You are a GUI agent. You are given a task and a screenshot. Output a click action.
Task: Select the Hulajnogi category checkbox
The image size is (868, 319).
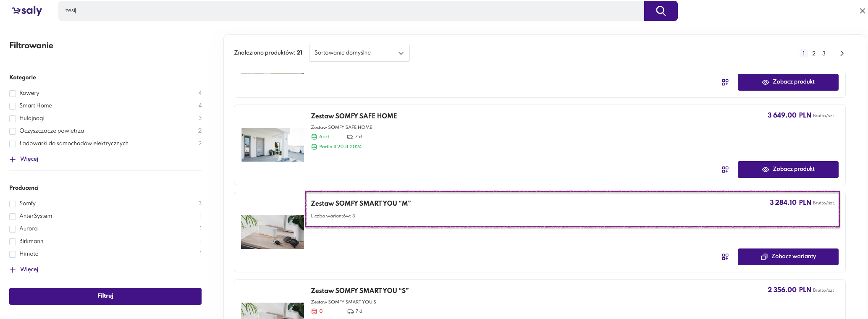click(x=13, y=118)
